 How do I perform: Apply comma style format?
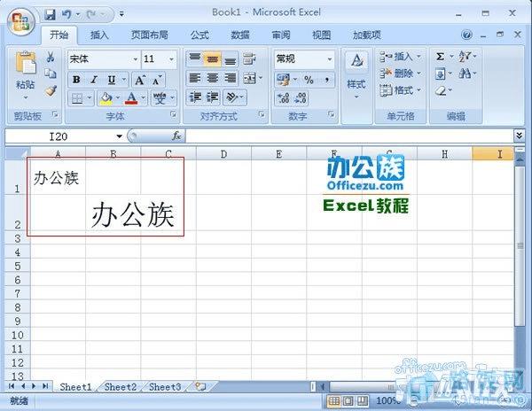(x=326, y=80)
